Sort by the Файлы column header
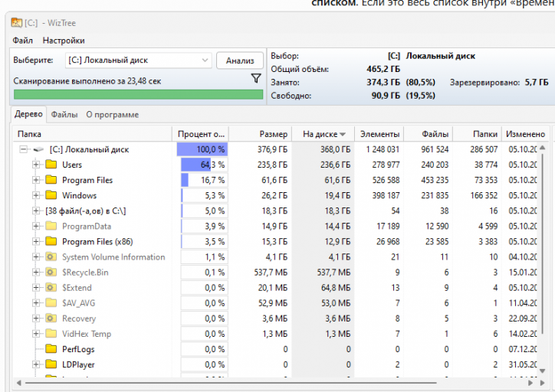Image resolution: width=555 pixels, height=392 pixels. coord(429,134)
